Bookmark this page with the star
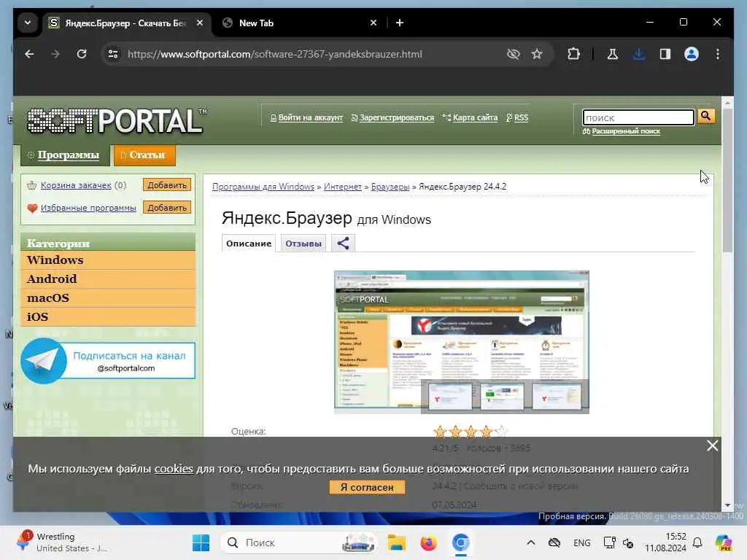Image resolution: width=747 pixels, height=560 pixels. (x=537, y=54)
